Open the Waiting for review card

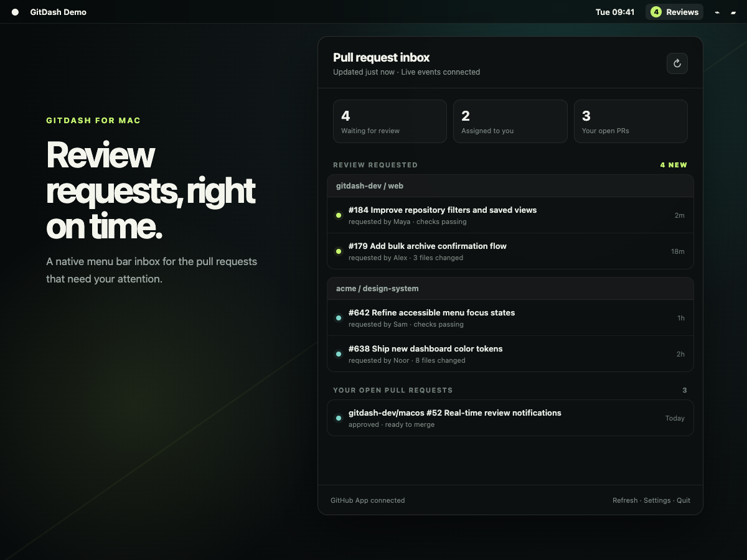point(390,121)
